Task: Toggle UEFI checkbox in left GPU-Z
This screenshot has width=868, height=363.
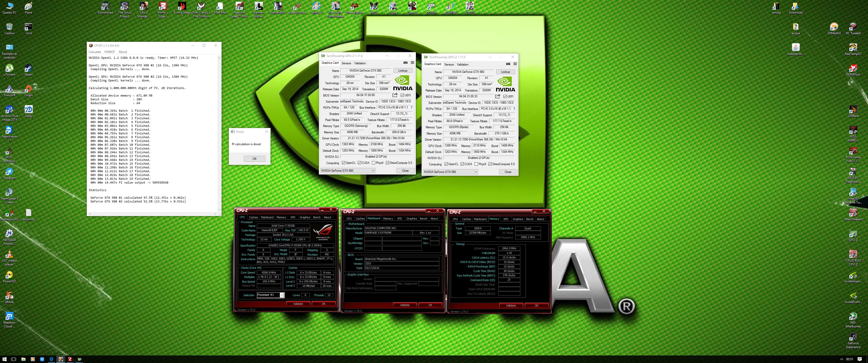Action: click(402, 95)
